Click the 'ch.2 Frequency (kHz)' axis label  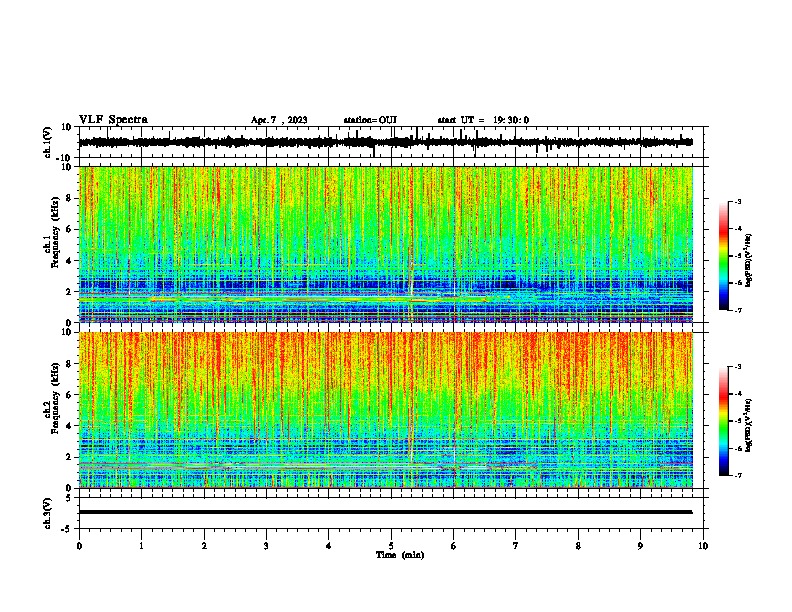pyautogui.click(x=52, y=398)
